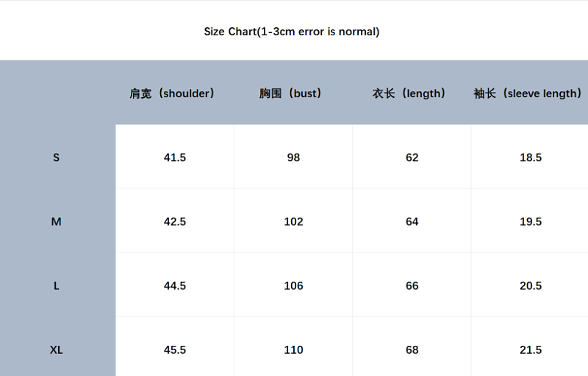Select the shoulder column header
The image size is (588, 376).
172,93
